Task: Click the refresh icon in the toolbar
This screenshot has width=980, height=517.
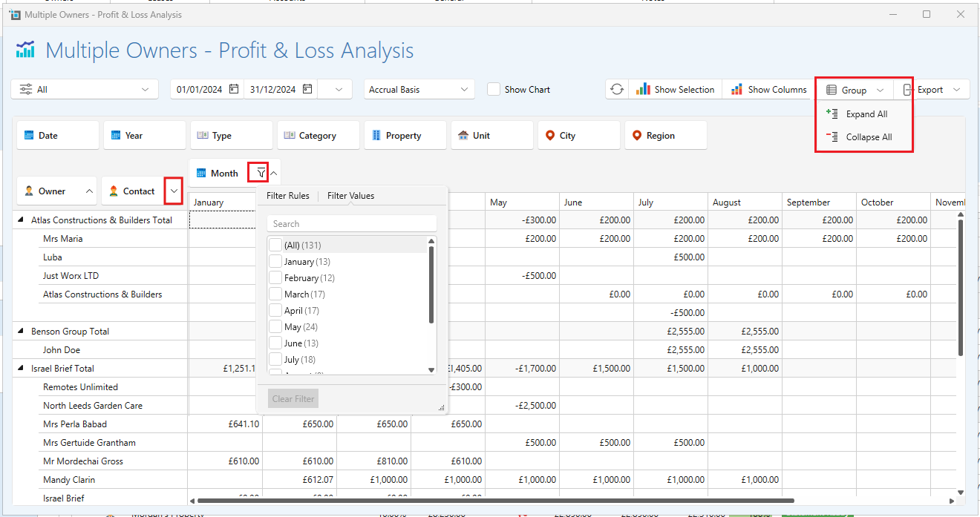Action: 617,90
